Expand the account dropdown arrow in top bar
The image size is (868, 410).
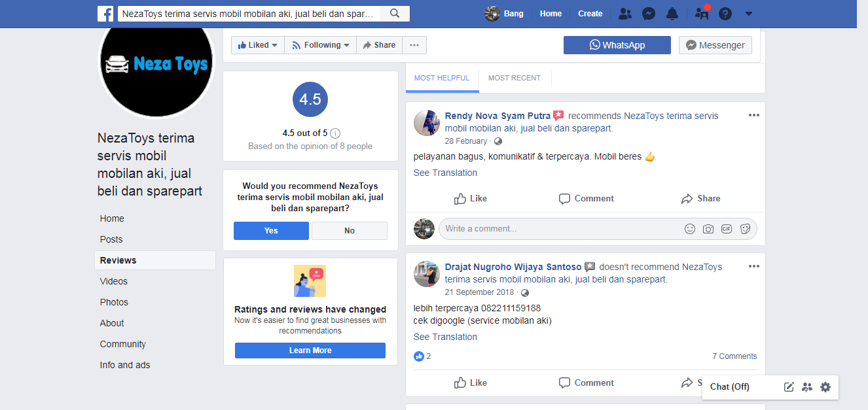click(749, 14)
